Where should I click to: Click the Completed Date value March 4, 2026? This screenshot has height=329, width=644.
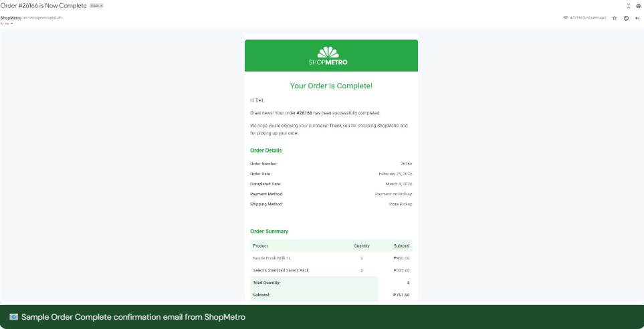click(399, 184)
